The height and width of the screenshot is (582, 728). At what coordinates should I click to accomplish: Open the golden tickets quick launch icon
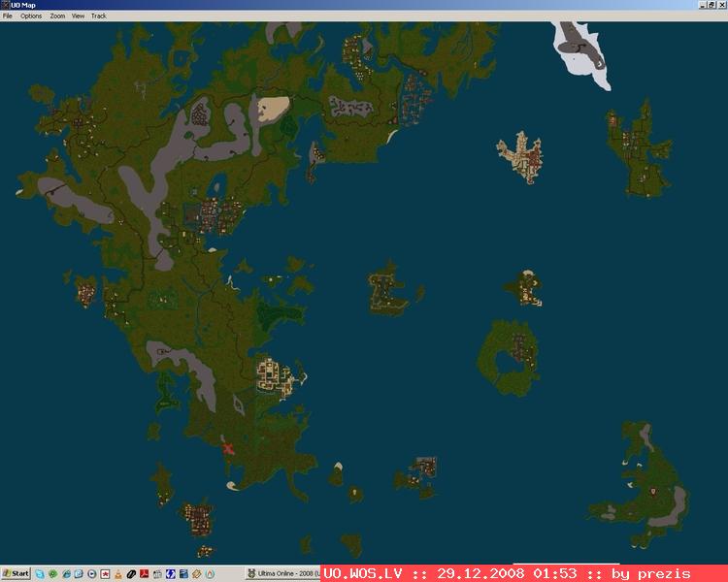click(x=196, y=574)
